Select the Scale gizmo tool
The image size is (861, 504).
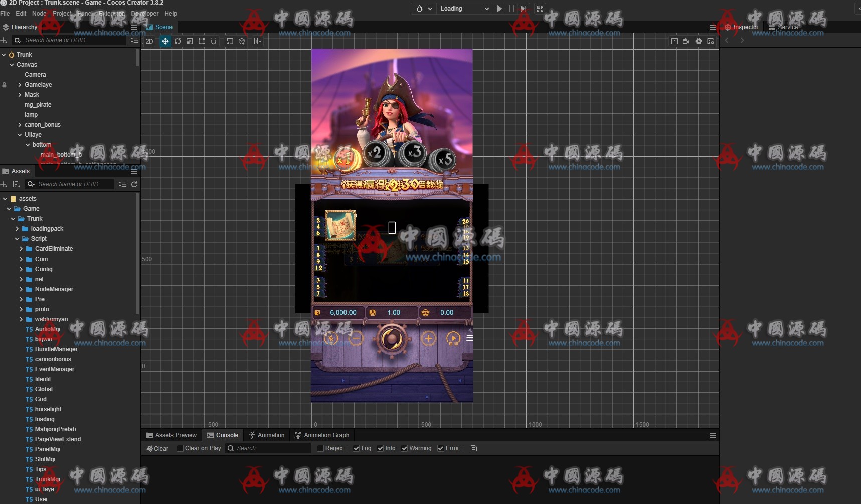point(190,41)
